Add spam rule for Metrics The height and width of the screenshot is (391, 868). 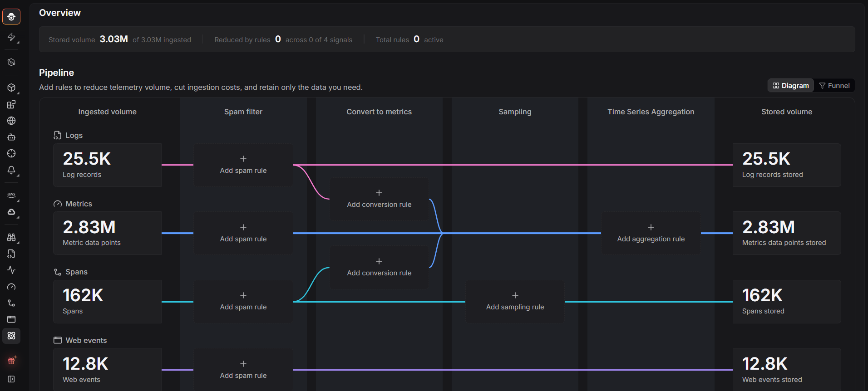click(243, 233)
